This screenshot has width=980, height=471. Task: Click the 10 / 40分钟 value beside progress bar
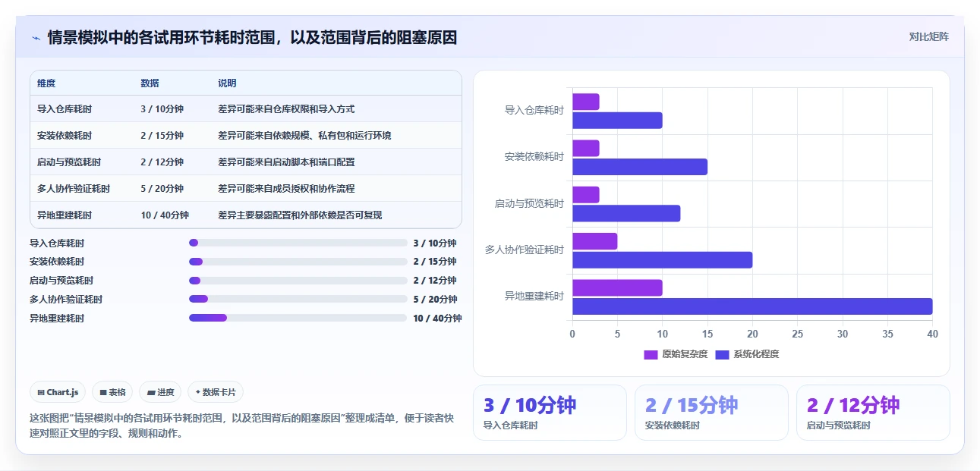[x=437, y=318]
